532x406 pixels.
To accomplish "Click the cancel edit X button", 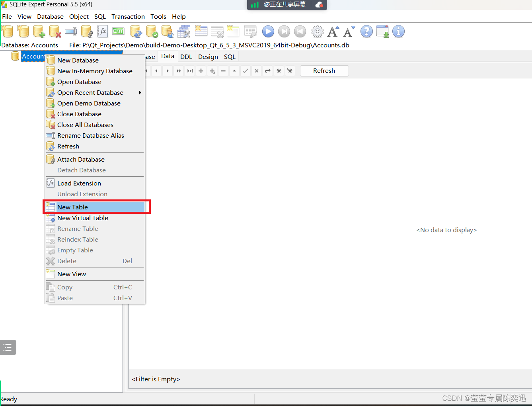I will pos(257,71).
